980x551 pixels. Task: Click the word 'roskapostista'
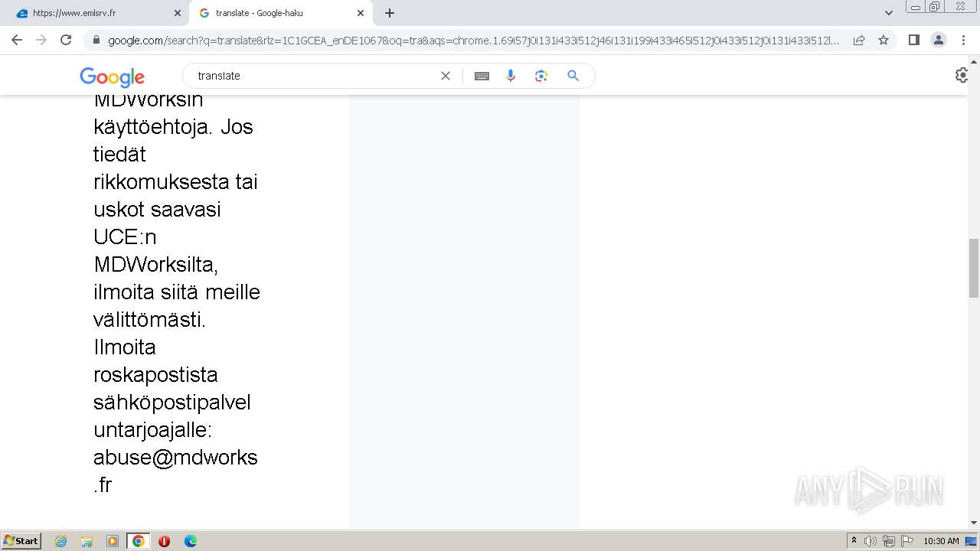click(155, 375)
